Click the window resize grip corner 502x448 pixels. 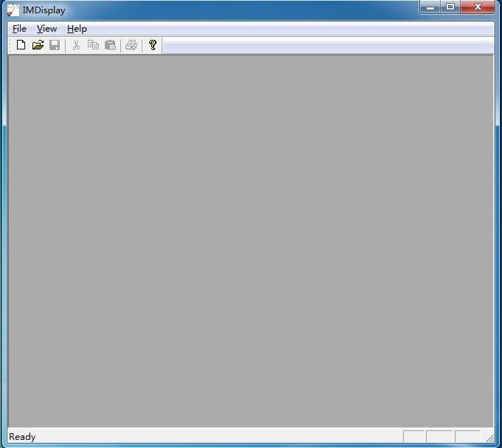(x=489, y=438)
